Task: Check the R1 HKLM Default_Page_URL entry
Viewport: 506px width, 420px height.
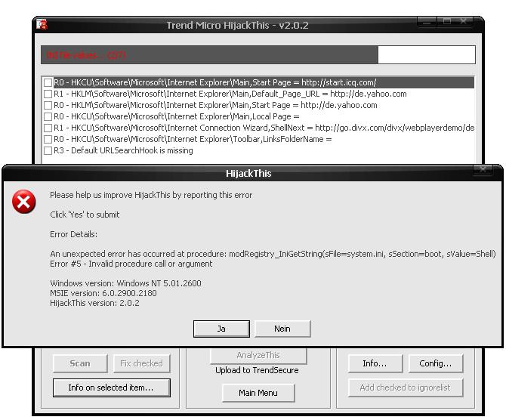Action: [48, 94]
